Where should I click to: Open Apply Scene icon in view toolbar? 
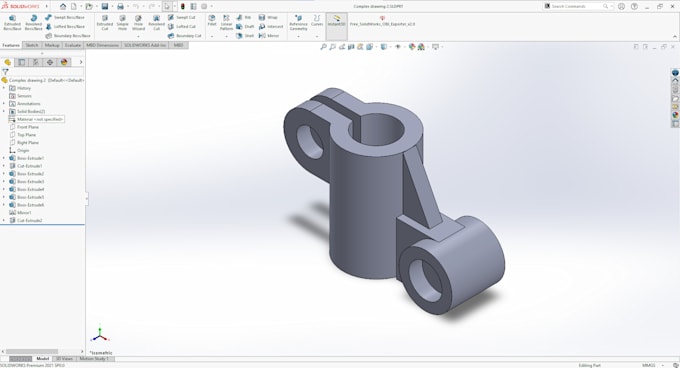pyautogui.click(x=421, y=47)
